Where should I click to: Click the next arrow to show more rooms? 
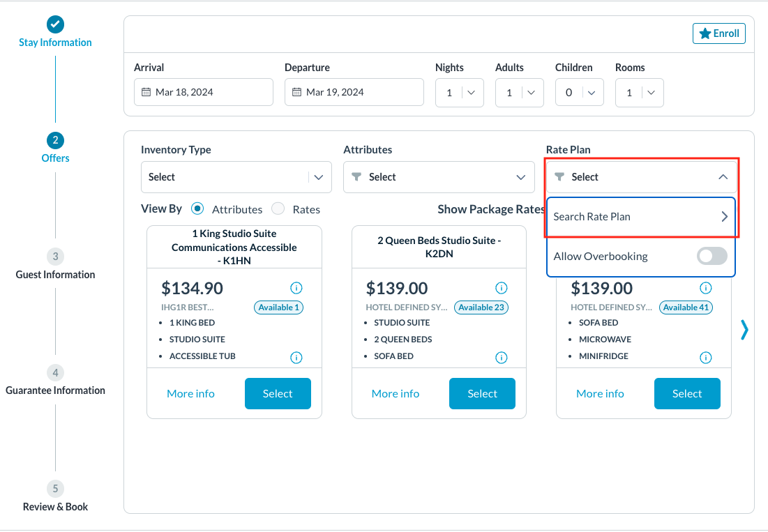coord(744,330)
